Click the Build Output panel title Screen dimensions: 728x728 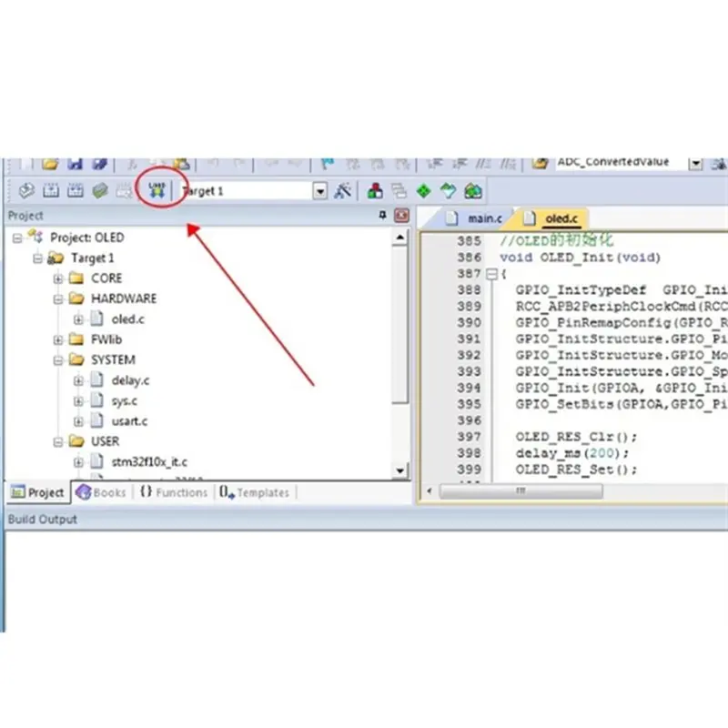click(x=42, y=519)
